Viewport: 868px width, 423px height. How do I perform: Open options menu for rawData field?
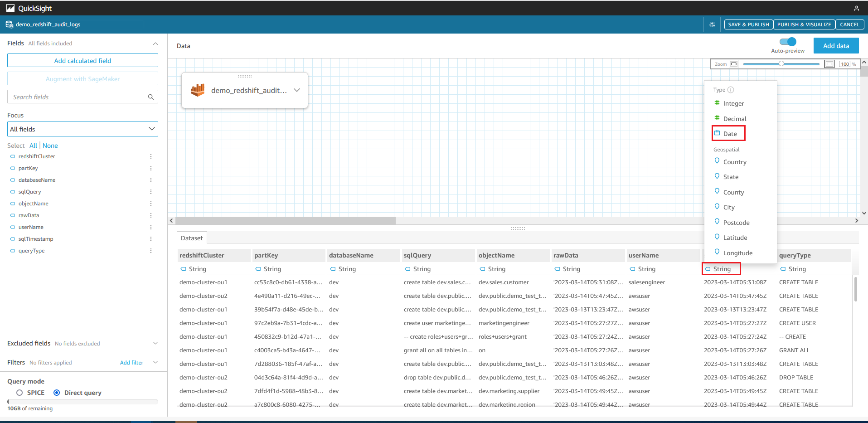coord(151,215)
